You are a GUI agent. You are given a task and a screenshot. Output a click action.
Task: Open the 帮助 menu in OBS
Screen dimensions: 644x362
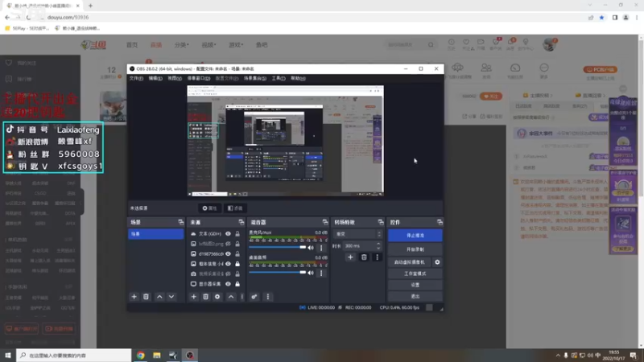298,78
